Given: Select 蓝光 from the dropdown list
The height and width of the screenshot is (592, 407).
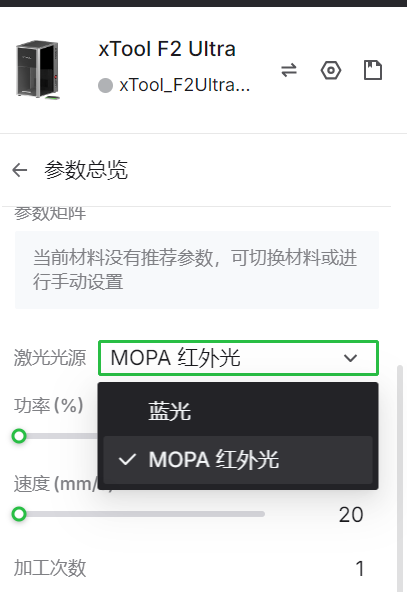Looking at the screenshot, I should tap(238, 411).
